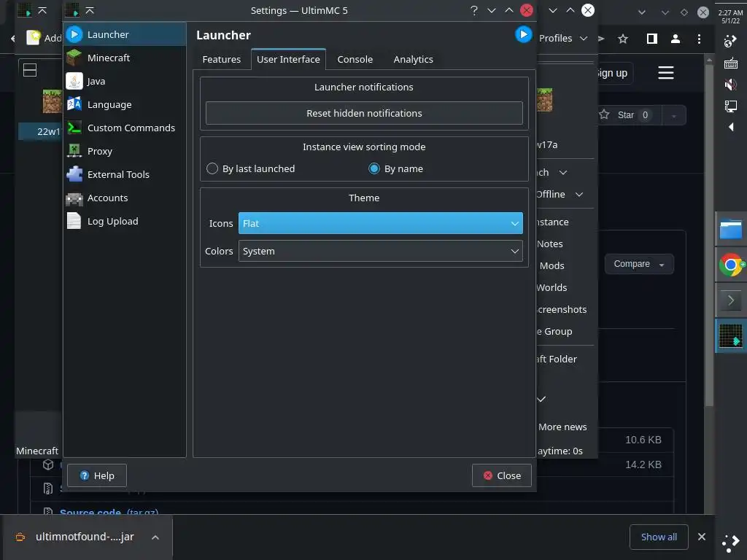
Task: Open the GitHub hamburger menu
Action: [665, 73]
